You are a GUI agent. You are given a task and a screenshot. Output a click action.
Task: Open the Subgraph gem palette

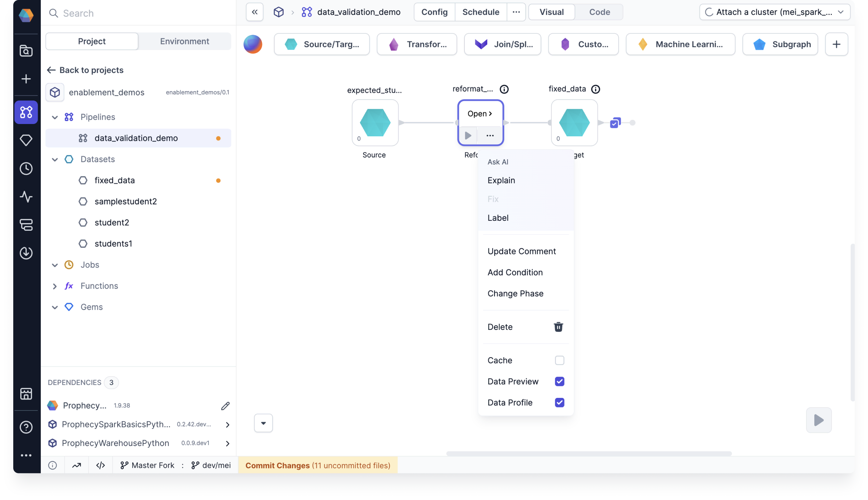point(780,44)
